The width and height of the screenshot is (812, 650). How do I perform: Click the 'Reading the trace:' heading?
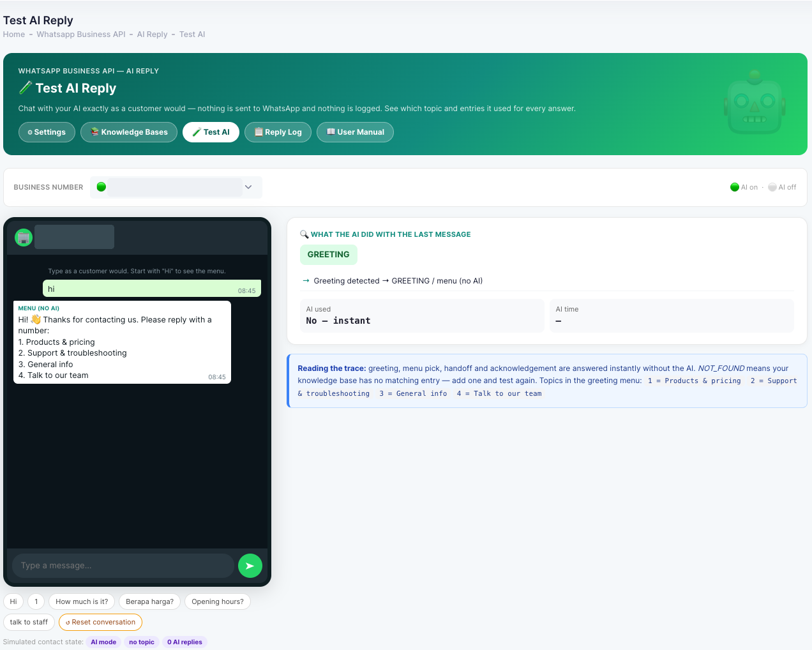pyautogui.click(x=332, y=368)
